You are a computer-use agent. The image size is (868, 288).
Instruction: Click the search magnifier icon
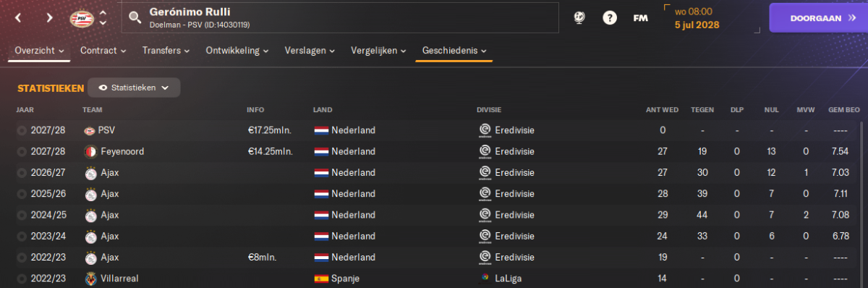(135, 17)
